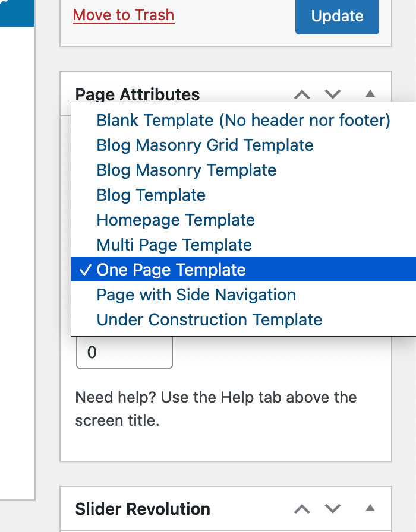Pick the Blog Masonry Template option
416x532 pixels.
click(x=187, y=170)
